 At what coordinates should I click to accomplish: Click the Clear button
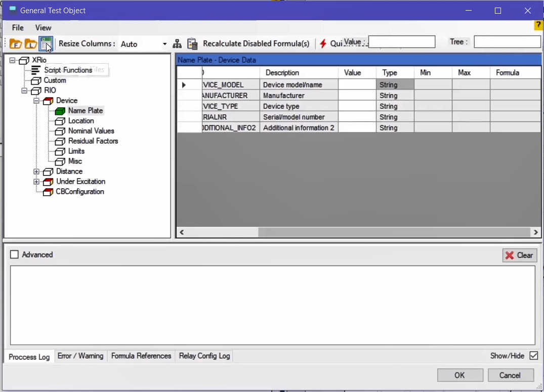519,255
